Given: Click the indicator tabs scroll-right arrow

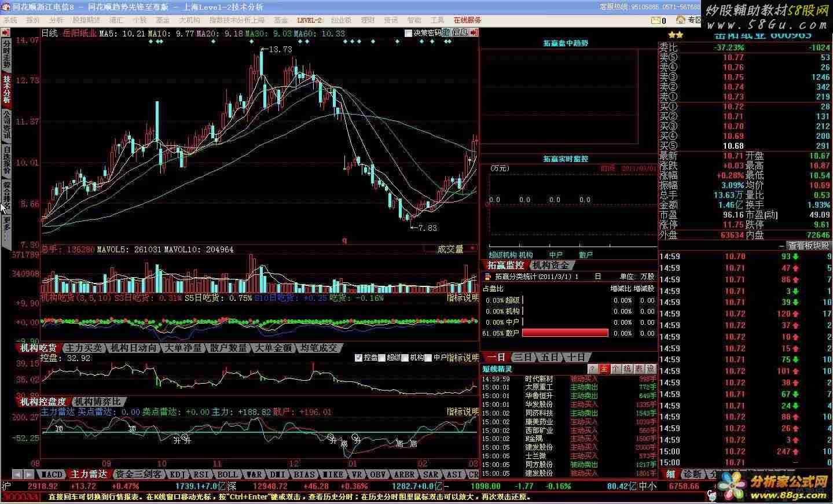Looking at the screenshot, I should point(30,474).
